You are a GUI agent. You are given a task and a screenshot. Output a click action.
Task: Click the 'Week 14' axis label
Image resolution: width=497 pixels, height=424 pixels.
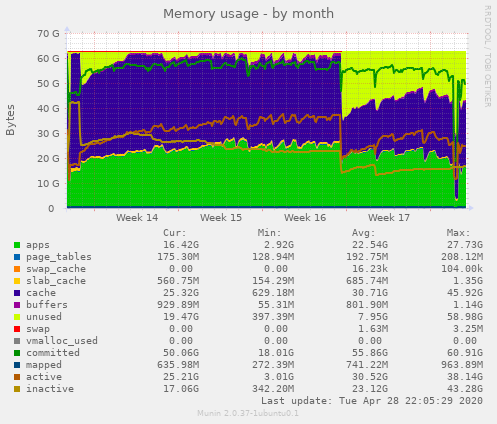[137, 218]
